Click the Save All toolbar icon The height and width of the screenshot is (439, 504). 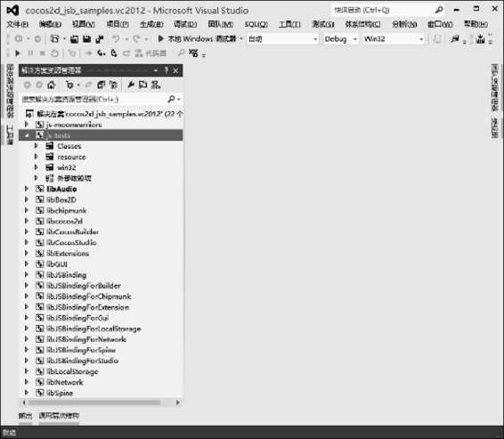(x=100, y=39)
